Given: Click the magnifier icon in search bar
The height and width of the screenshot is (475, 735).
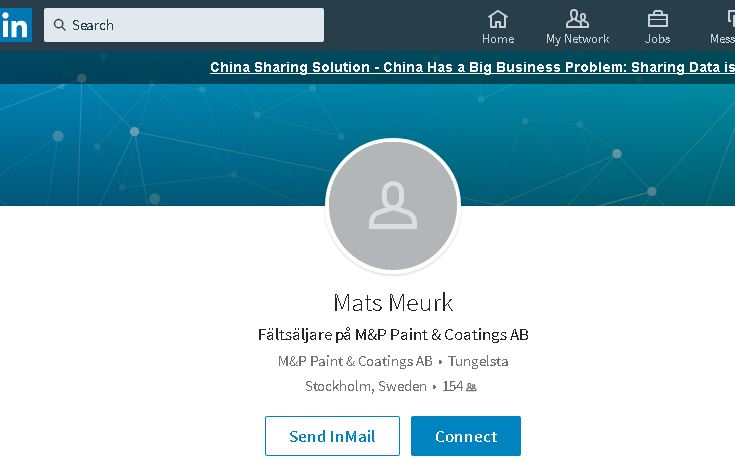Looking at the screenshot, I should coord(59,25).
